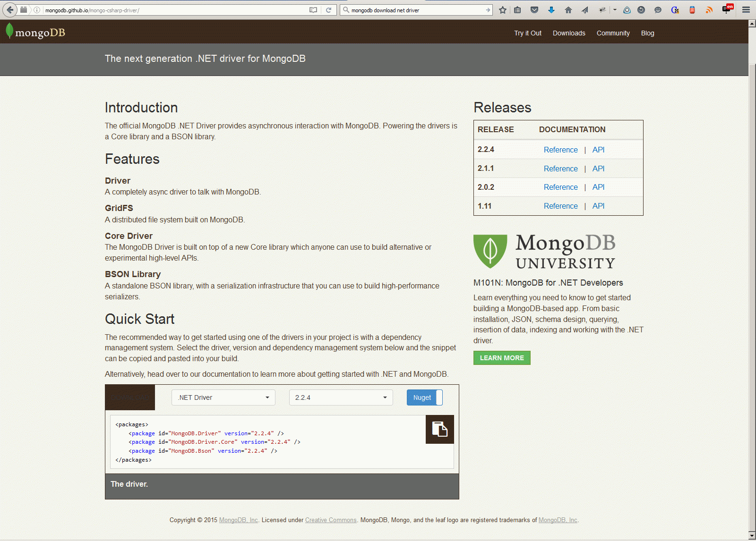
Task: Open the tab groups icon beside back button
Action: click(x=24, y=9)
